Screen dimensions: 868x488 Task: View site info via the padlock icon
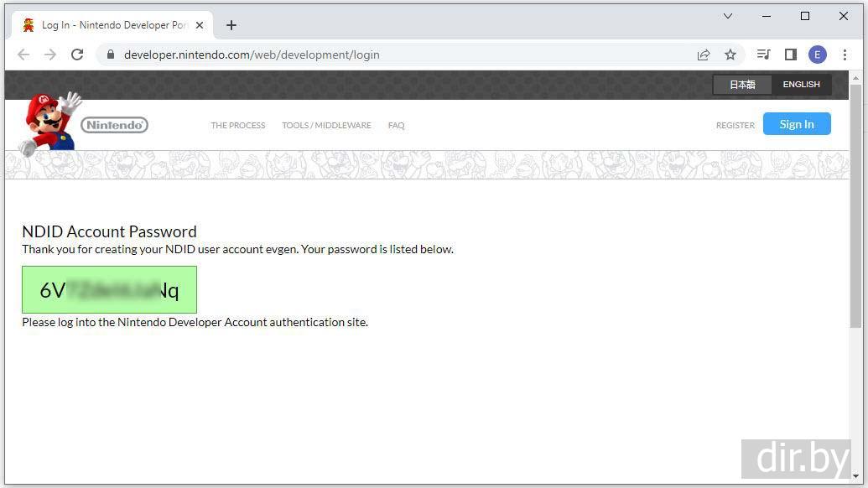pyautogui.click(x=111, y=55)
